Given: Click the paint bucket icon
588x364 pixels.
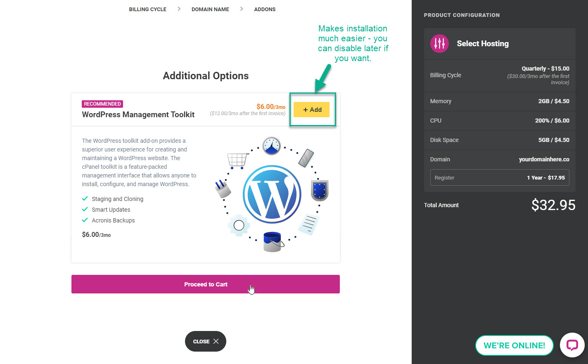Looking at the screenshot, I should point(273,241).
